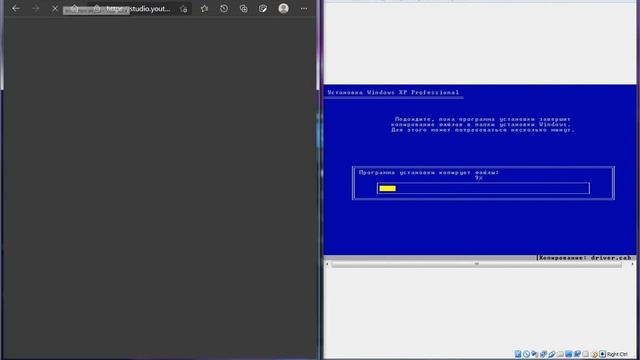Add this page to favorites
Viewport: 640px width, 360px height.
184,9
